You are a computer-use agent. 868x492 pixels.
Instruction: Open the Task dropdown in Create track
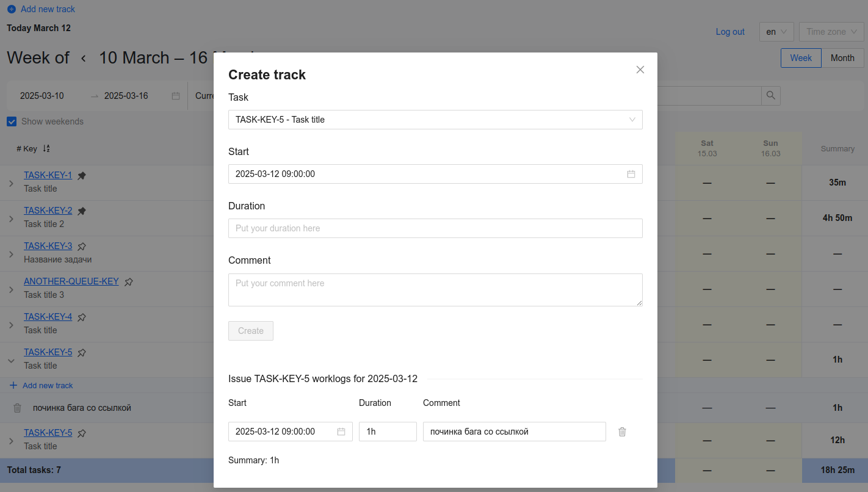[435, 120]
